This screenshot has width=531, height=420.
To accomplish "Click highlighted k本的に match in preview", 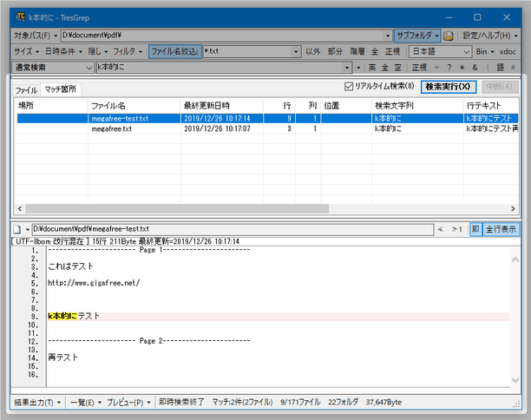I will 62,316.
